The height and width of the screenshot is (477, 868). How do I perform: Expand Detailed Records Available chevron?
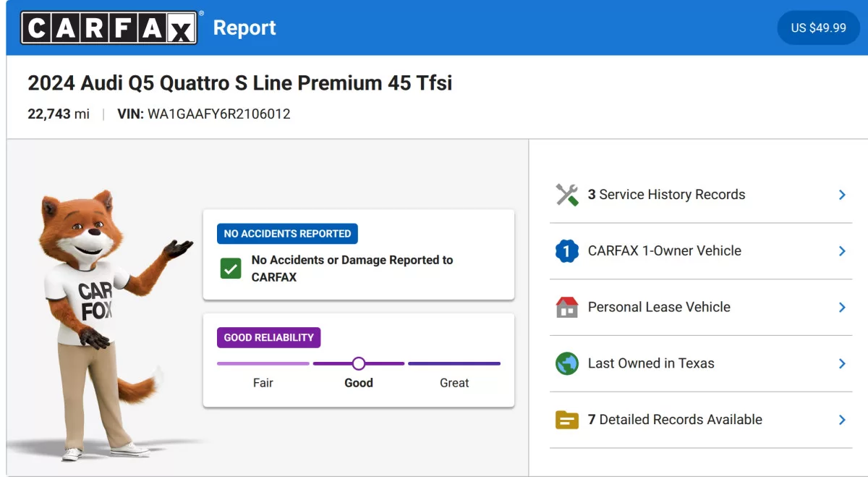842,420
